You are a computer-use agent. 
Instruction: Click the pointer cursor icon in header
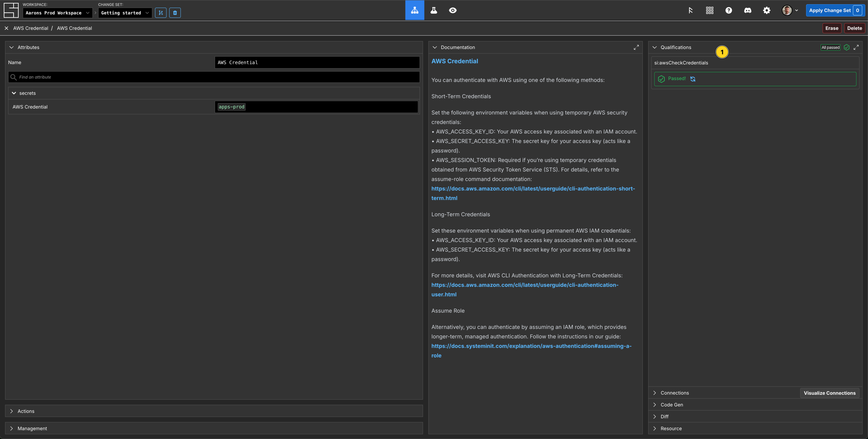click(690, 10)
